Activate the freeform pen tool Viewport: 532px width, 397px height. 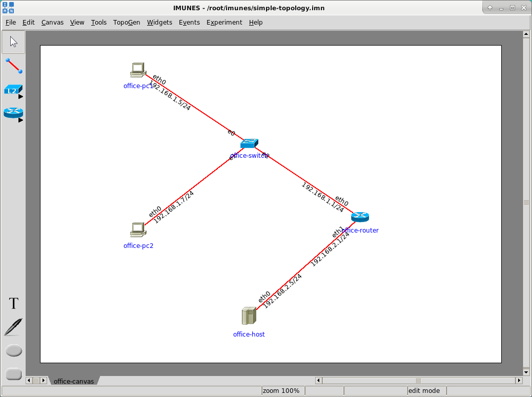tap(13, 327)
